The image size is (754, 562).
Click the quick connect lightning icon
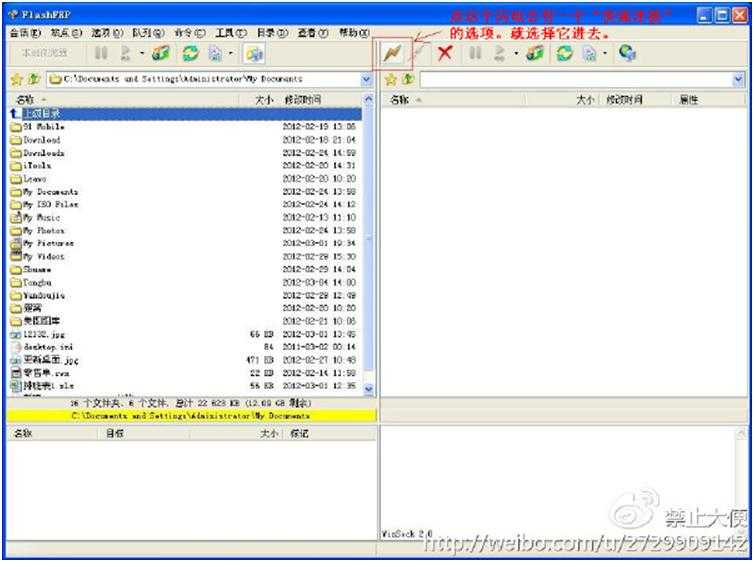click(x=392, y=53)
